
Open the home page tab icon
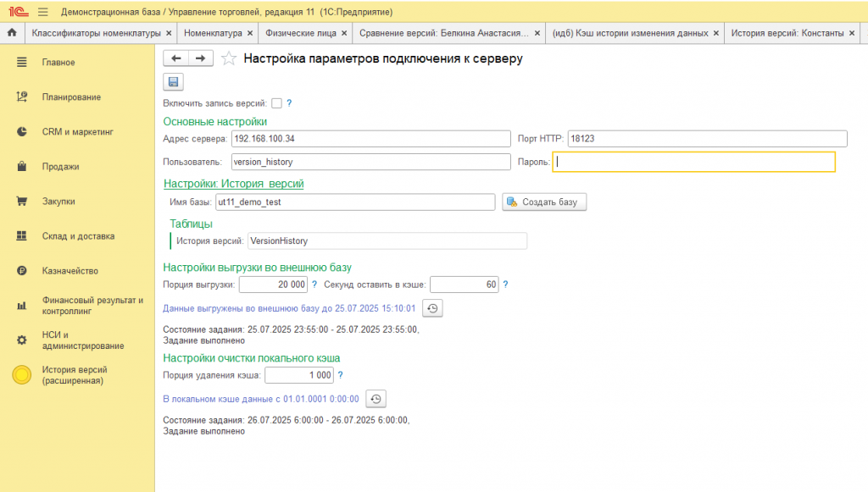click(x=12, y=33)
